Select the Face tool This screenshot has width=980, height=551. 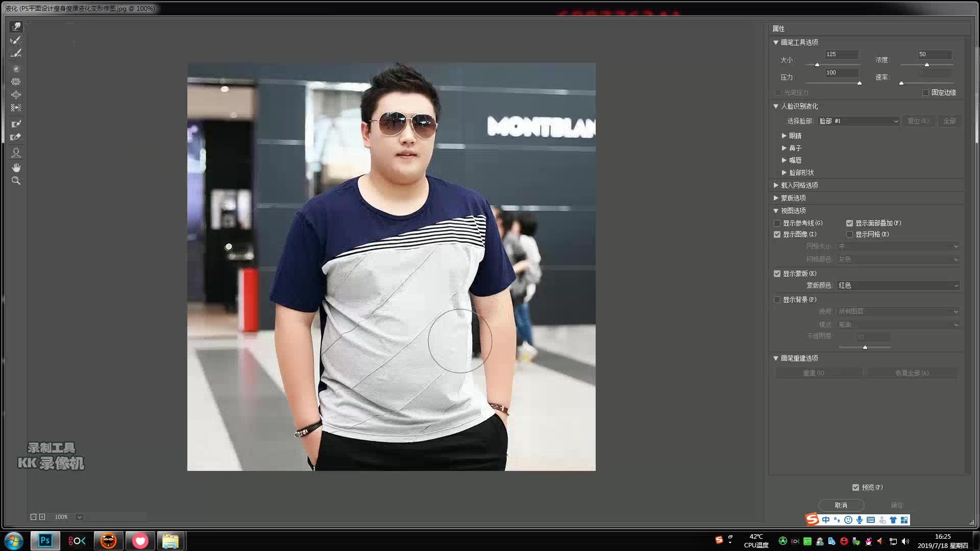point(16,153)
